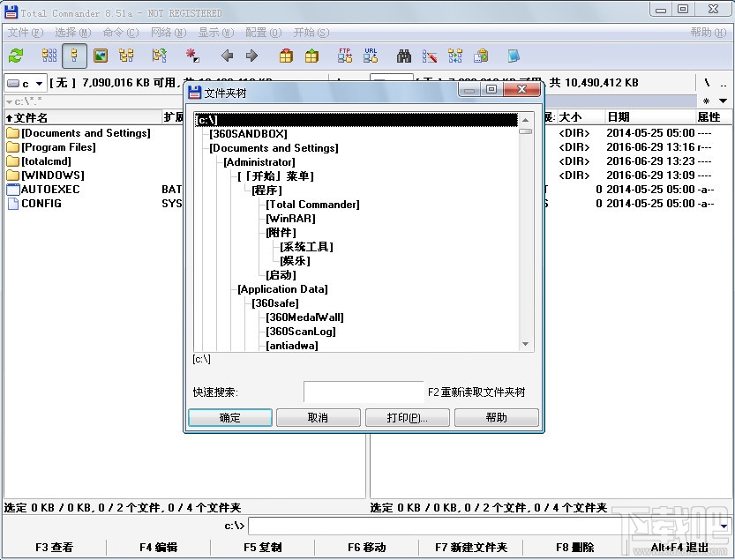The height and width of the screenshot is (560, 735).
Task: Click the F6 移动 function button
Action: (366, 547)
